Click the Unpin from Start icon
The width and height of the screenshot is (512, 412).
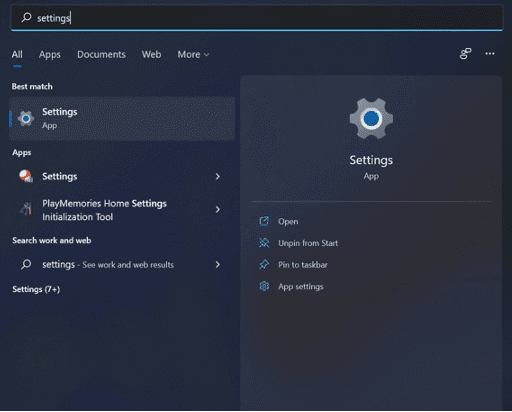264,243
